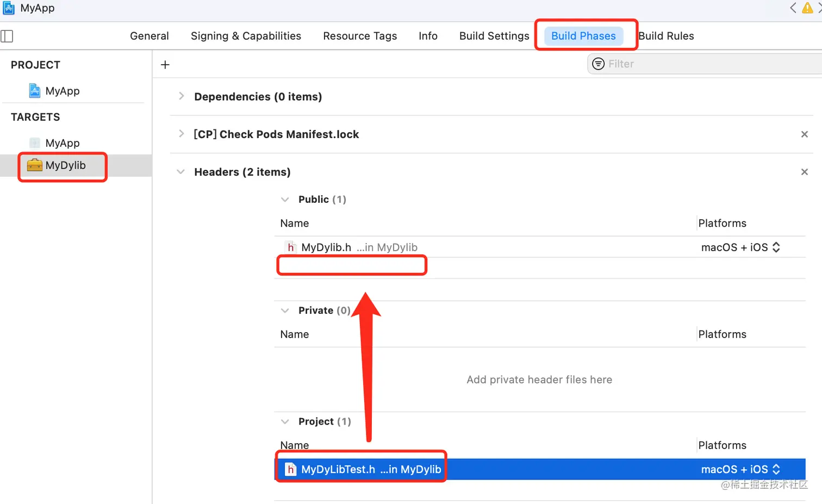Image resolution: width=822 pixels, height=504 pixels.
Task: Focus the Filter search field
Action: (x=705, y=64)
